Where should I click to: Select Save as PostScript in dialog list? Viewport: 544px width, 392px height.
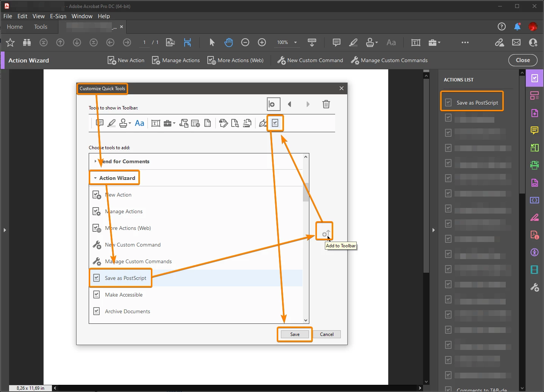(x=196, y=278)
